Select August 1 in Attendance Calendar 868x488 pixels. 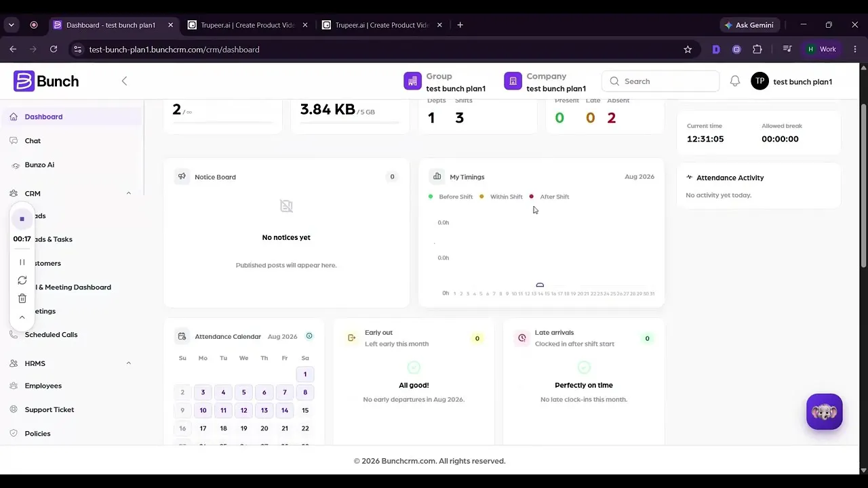tap(305, 374)
